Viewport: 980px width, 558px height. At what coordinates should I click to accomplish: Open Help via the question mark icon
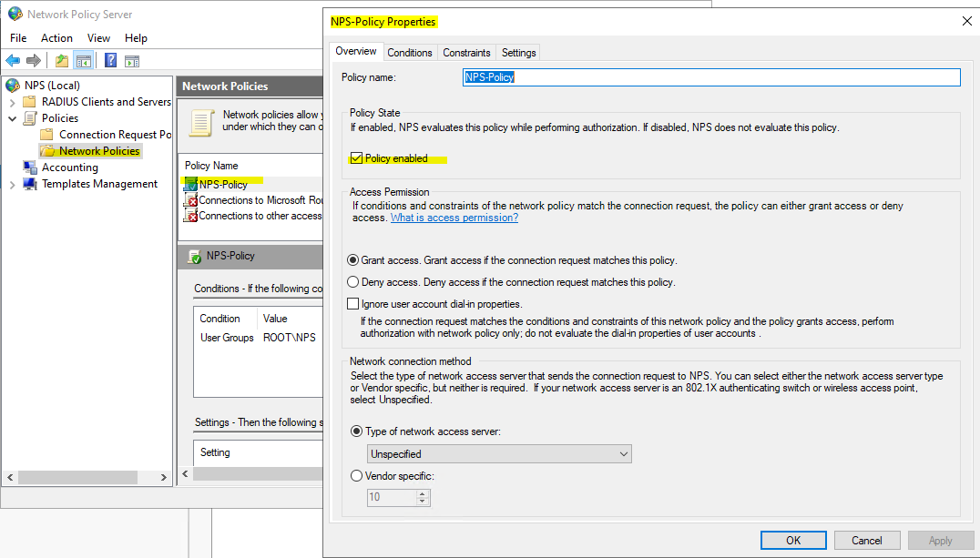tap(110, 61)
